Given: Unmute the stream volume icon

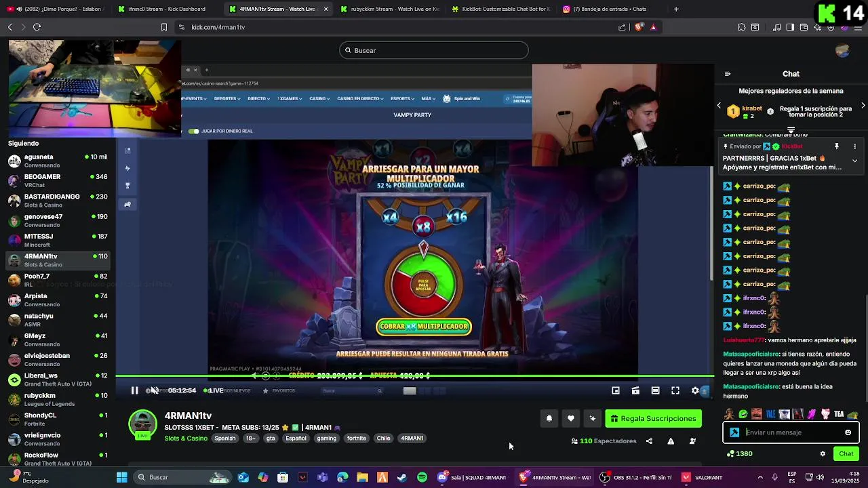Looking at the screenshot, I should (155, 390).
